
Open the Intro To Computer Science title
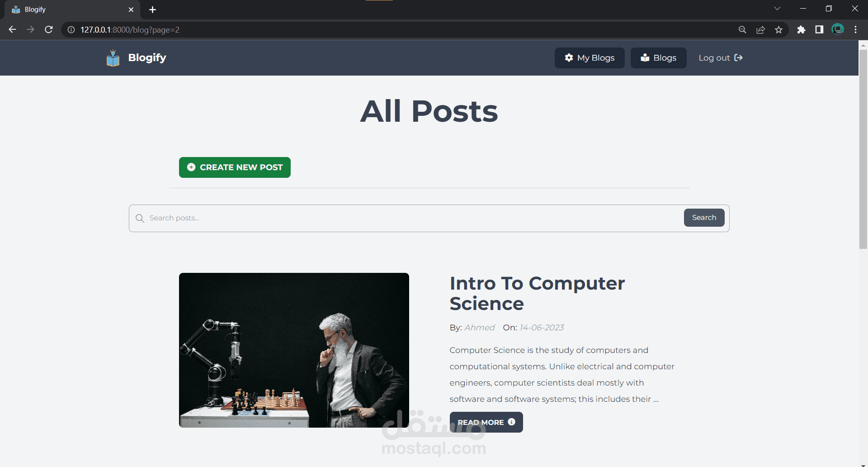click(x=537, y=293)
